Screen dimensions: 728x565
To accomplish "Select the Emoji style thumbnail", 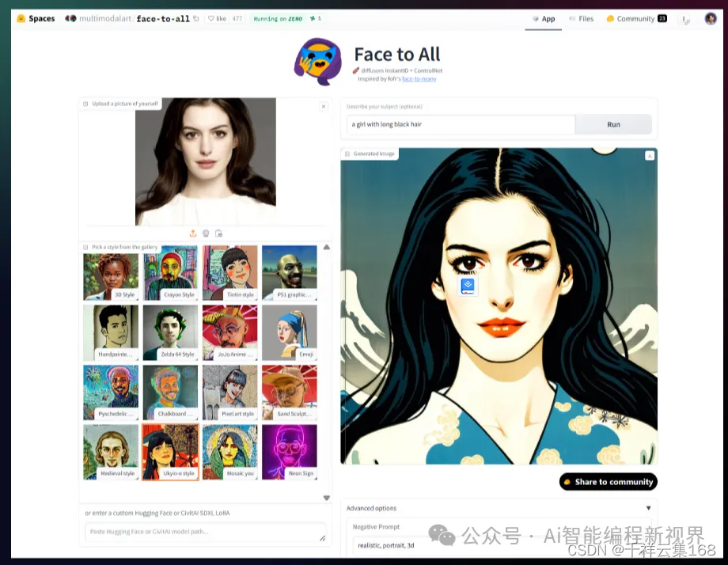I will coord(290,332).
